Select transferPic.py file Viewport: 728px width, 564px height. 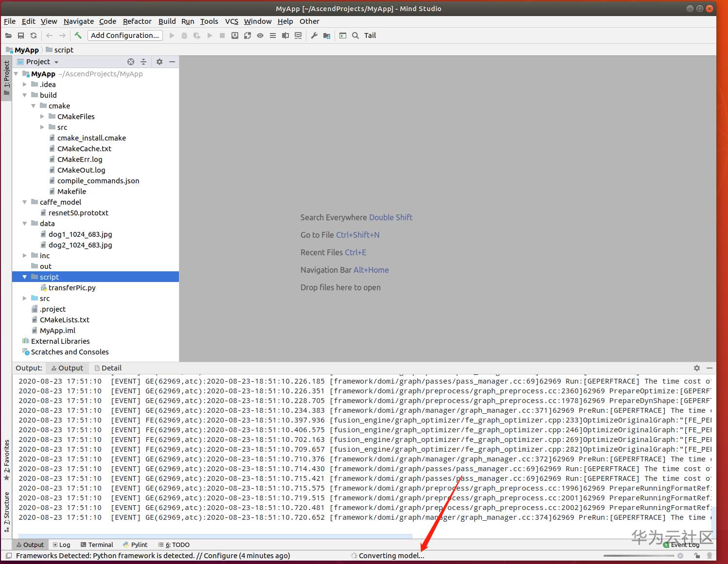click(x=72, y=288)
